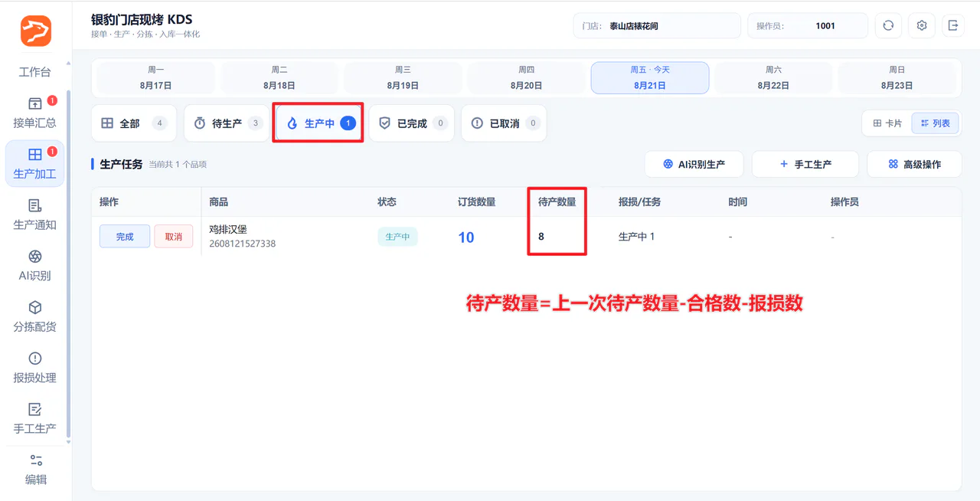Click order quantity 10
Screen dimensions: 980x501
tap(466, 237)
